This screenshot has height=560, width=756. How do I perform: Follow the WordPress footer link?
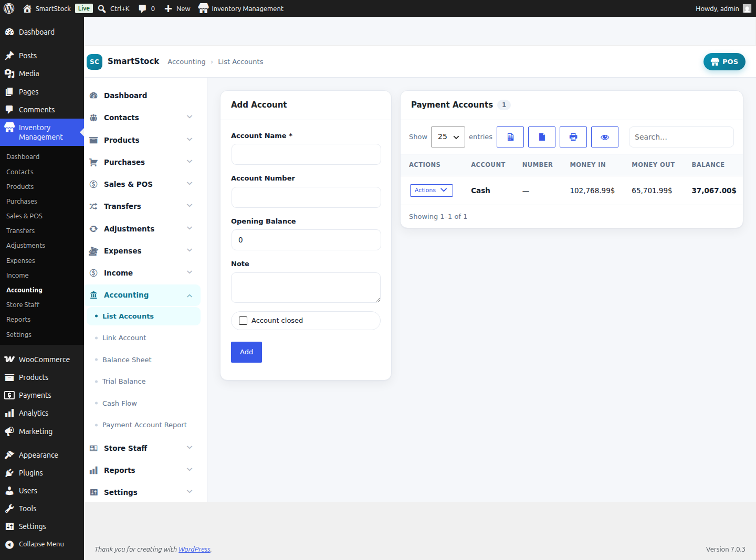pyautogui.click(x=194, y=550)
